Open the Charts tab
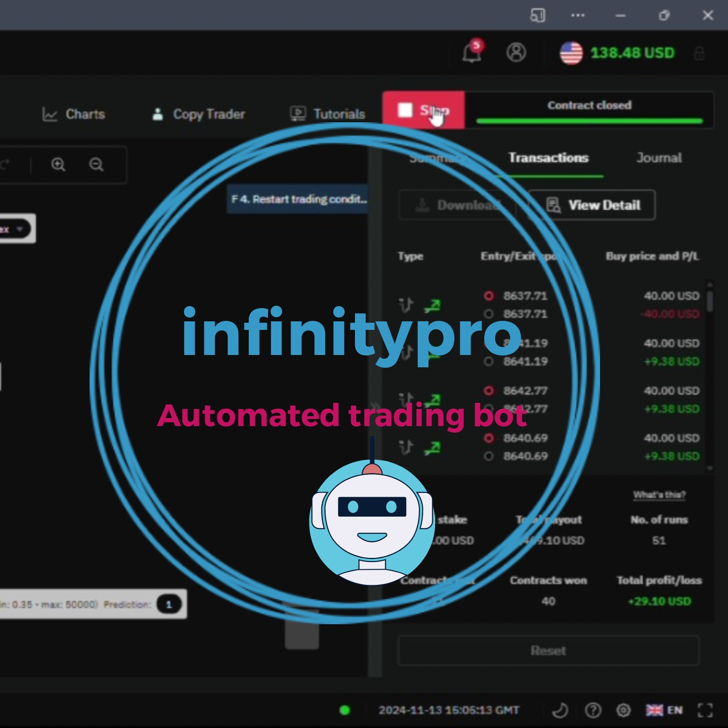 [x=74, y=114]
